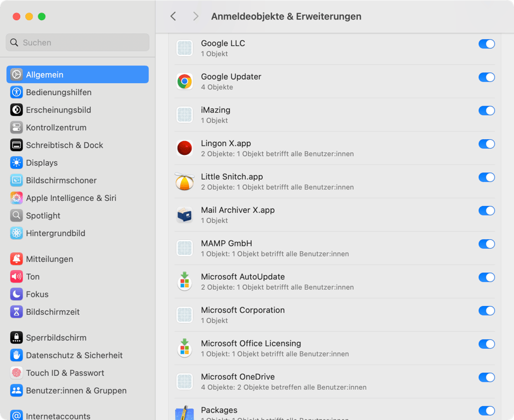514x420 pixels.
Task: Click inside the Suchen search field
Action: (77, 42)
